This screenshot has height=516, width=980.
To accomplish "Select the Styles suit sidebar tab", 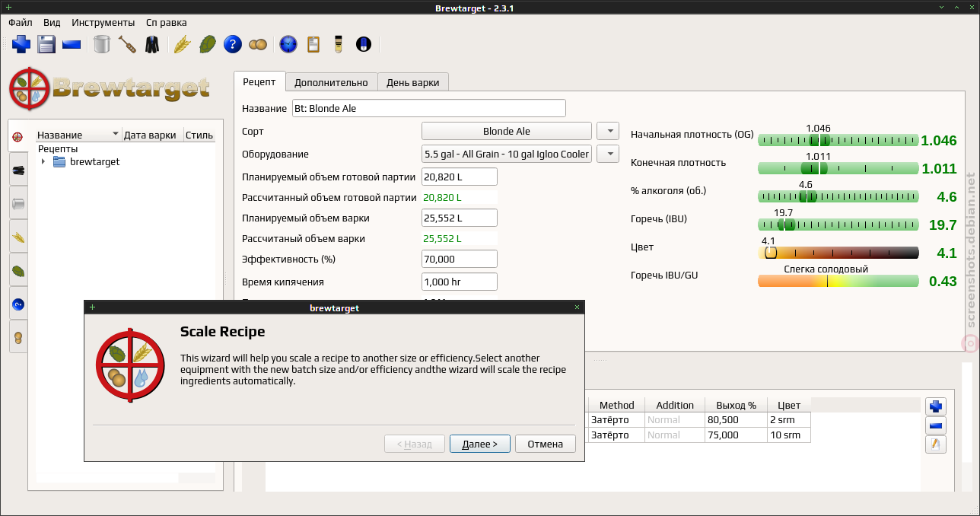I will (18, 170).
